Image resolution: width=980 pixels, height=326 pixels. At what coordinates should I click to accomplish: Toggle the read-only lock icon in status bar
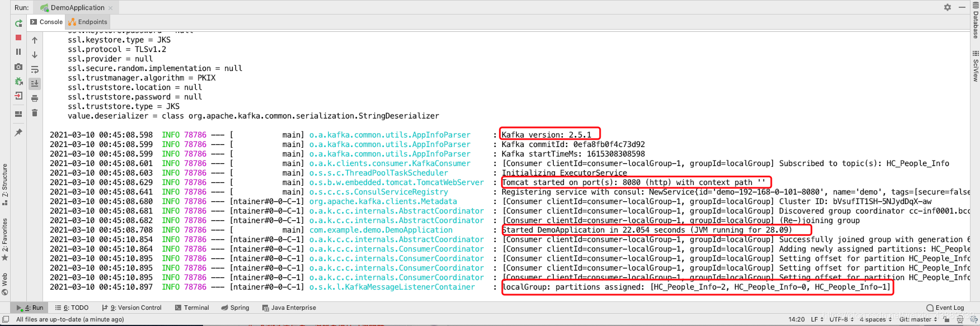tap(947, 319)
